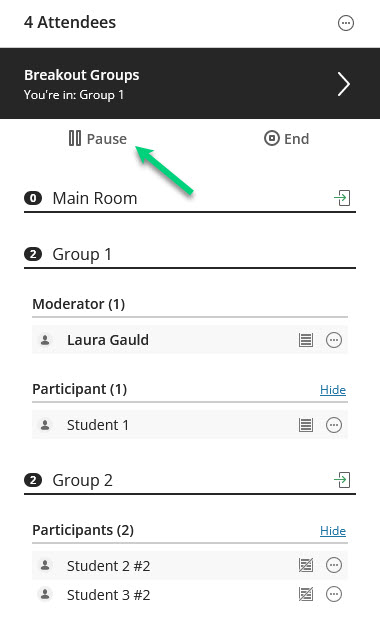Open the options menu for Laura Gauld
This screenshot has height=629, width=380.
click(x=333, y=340)
